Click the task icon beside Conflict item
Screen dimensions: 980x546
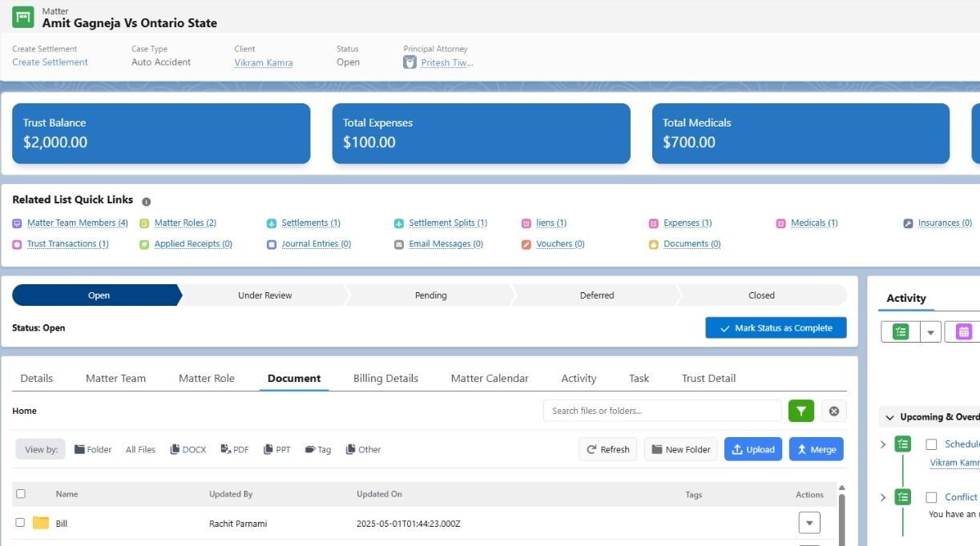pos(903,497)
